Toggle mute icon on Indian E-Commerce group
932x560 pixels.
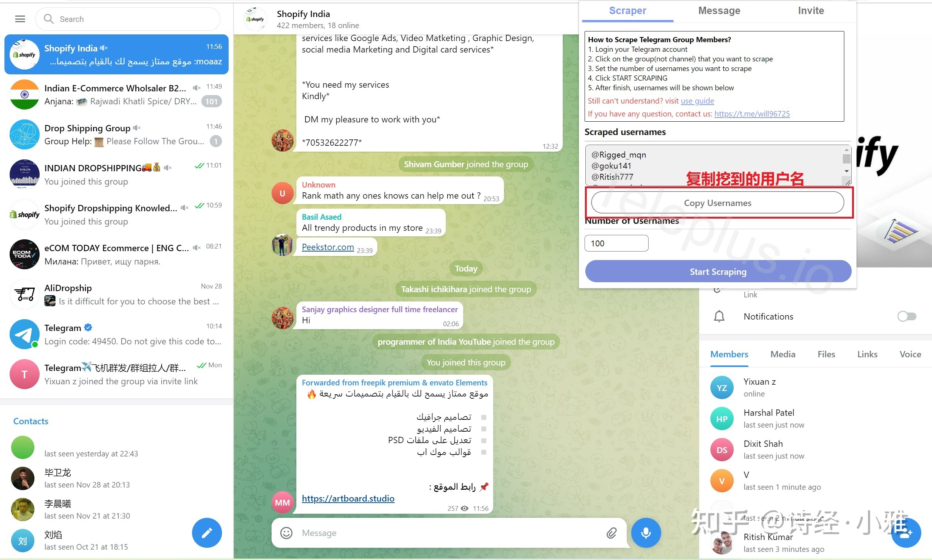tap(196, 88)
